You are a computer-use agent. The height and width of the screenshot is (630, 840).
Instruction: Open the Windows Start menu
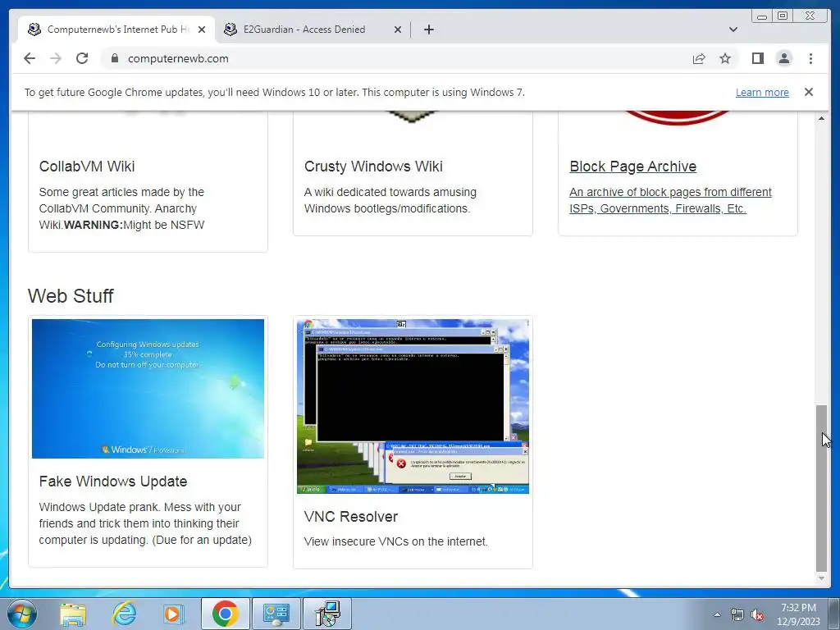click(22, 614)
